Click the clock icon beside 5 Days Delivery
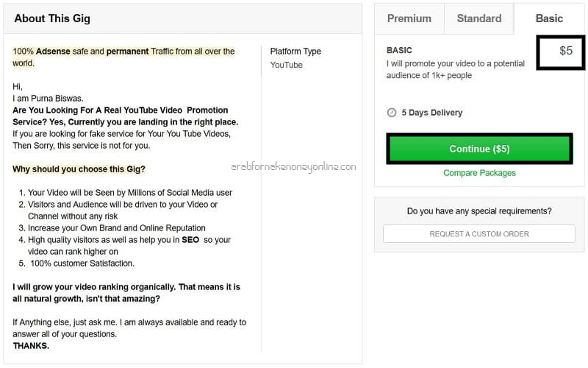588x368 pixels. 392,113
